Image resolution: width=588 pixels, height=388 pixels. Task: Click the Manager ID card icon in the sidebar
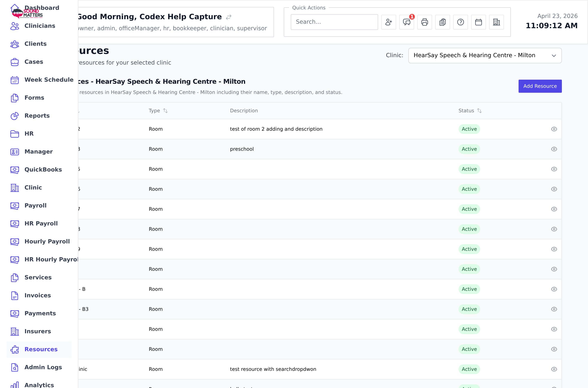pyautogui.click(x=14, y=152)
